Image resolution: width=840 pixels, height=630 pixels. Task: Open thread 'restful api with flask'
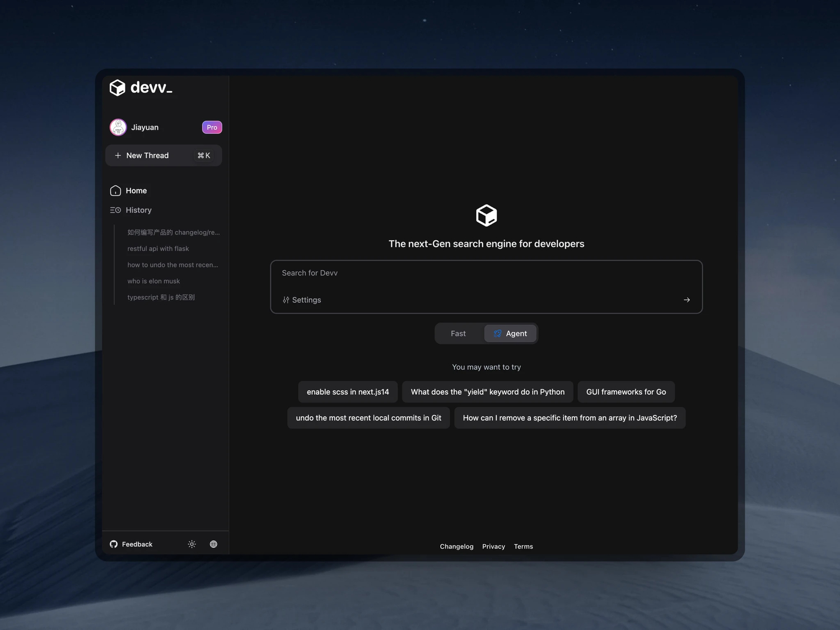(158, 248)
